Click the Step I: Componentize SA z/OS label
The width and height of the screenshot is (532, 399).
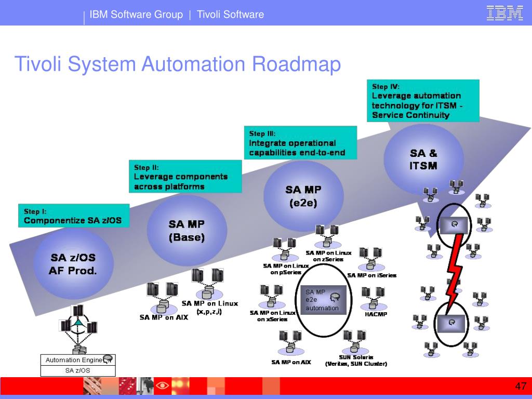(x=74, y=216)
